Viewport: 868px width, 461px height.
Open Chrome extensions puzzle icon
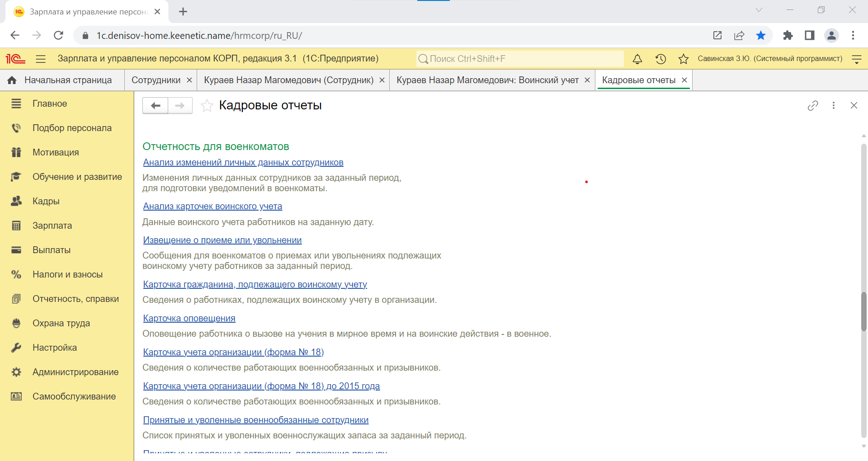(788, 35)
